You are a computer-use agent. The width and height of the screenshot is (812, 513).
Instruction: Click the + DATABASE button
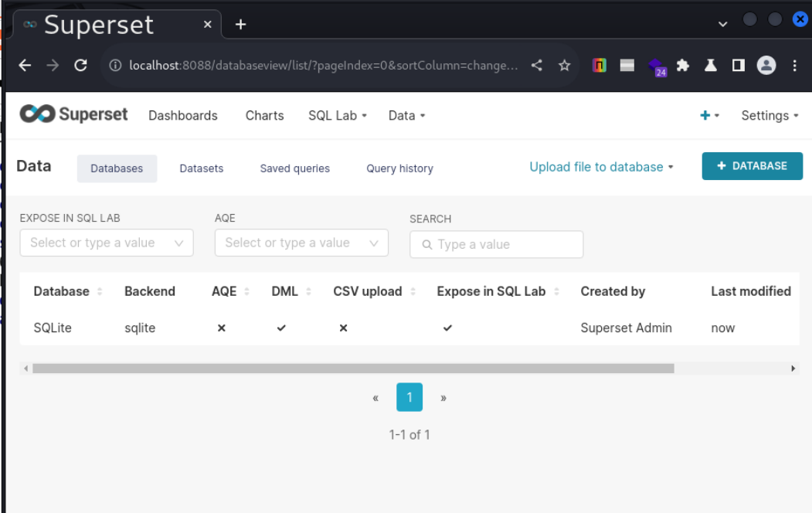pyautogui.click(x=752, y=166)
